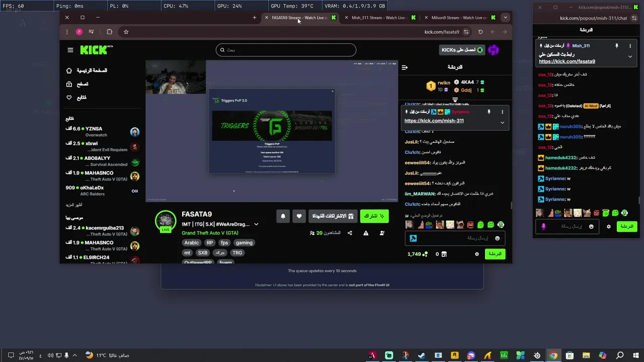Close the Mish_311 Stream tab
The width and height of the screenshot is (644, 362).
coord(346,18)
